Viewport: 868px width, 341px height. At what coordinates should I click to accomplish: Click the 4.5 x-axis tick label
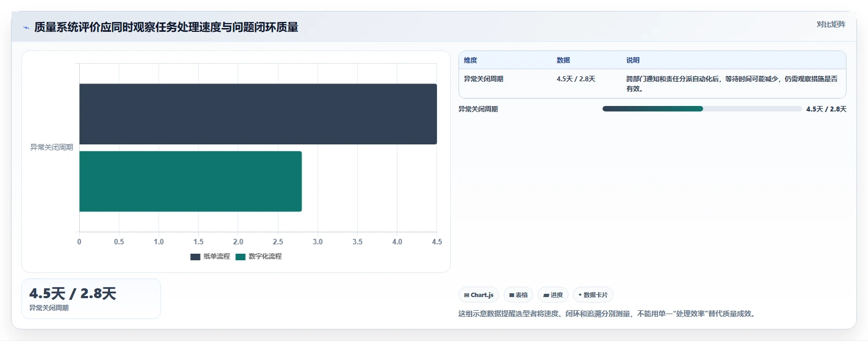437,242
